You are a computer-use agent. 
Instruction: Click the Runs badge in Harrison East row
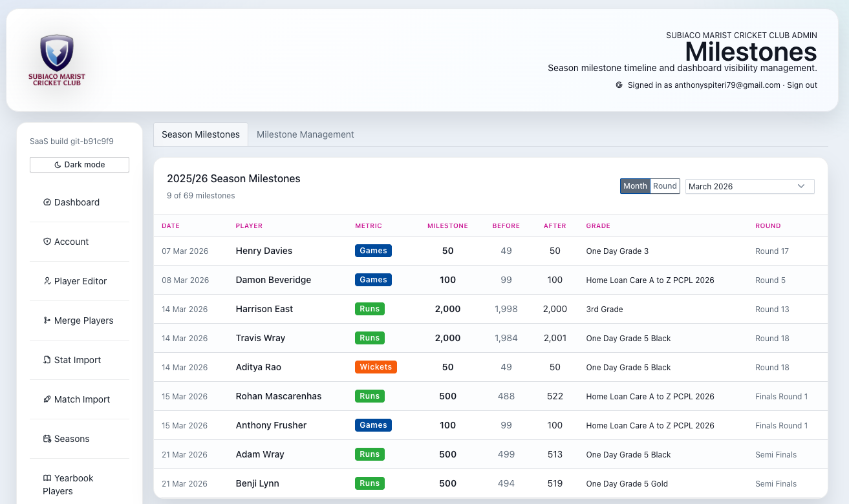[x=370, y=309]
